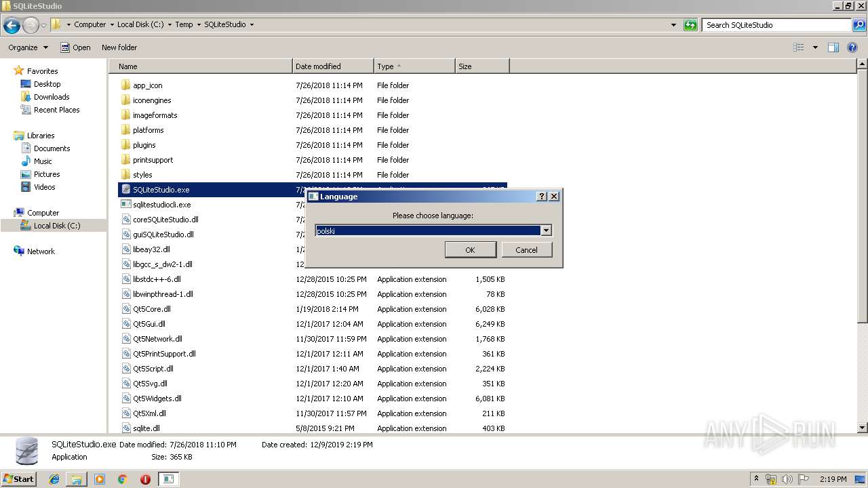This screenshot has height=488, width=868.
Task: Select Qt5Widgets.dll file
Action: pyautogui.click(x=157, y=399)
